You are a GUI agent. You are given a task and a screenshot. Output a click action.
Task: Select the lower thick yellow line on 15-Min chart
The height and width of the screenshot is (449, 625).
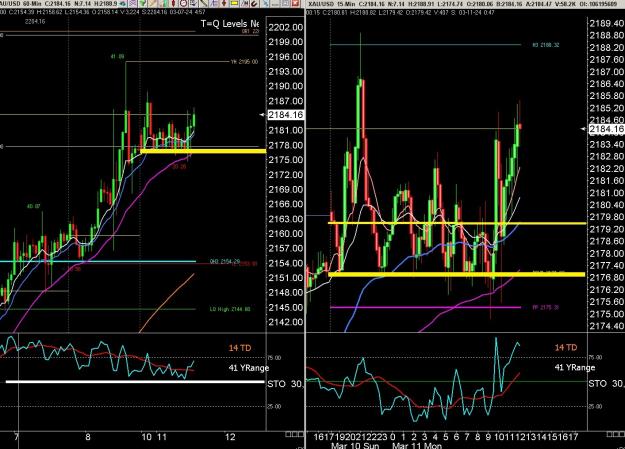tap(457, 274)
